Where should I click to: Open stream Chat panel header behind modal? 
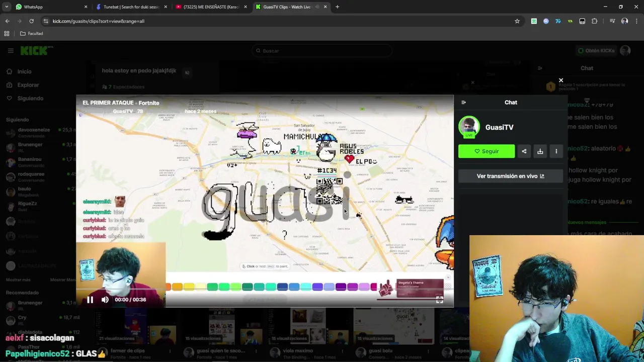[587, 68]
